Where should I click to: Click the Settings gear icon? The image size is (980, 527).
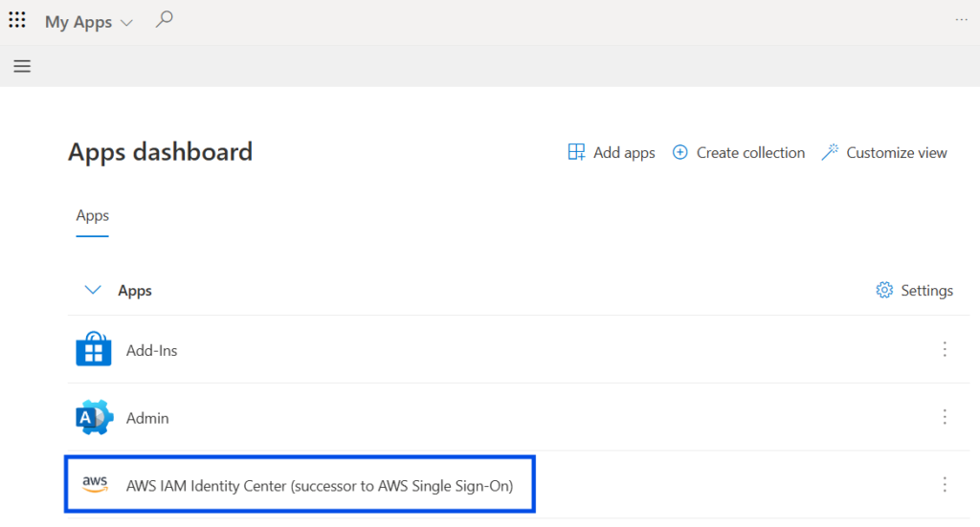pos(884,290)
